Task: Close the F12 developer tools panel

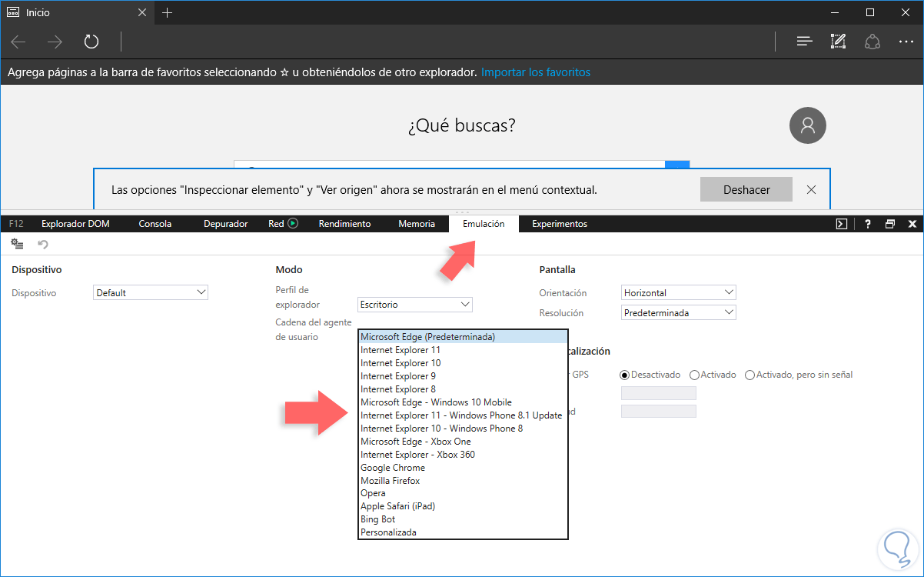Action: click(912, 224)
